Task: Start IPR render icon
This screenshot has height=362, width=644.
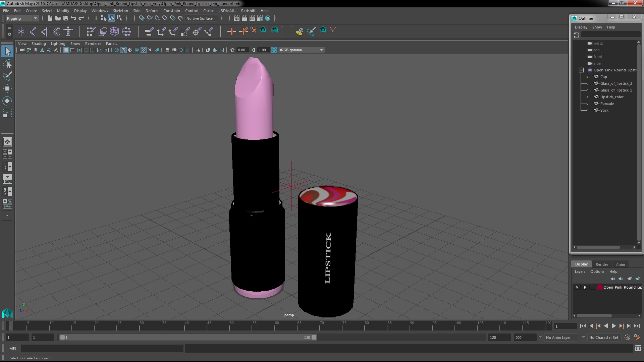Action: (x=252, y=18)
